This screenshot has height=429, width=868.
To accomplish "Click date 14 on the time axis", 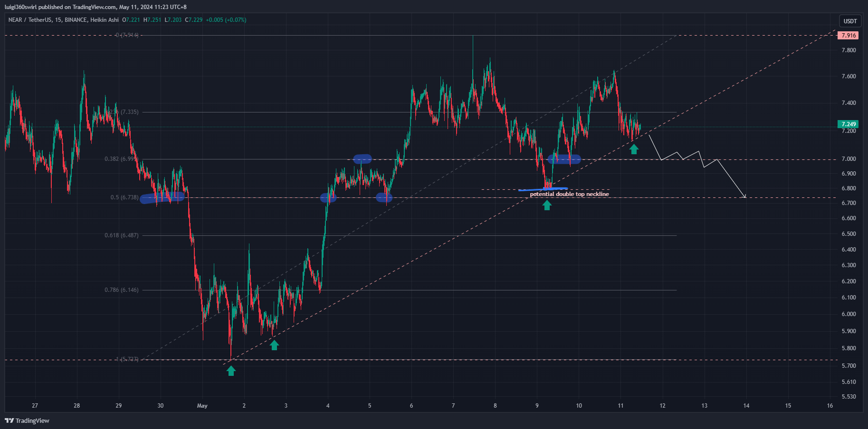I will tap(746, 406).
